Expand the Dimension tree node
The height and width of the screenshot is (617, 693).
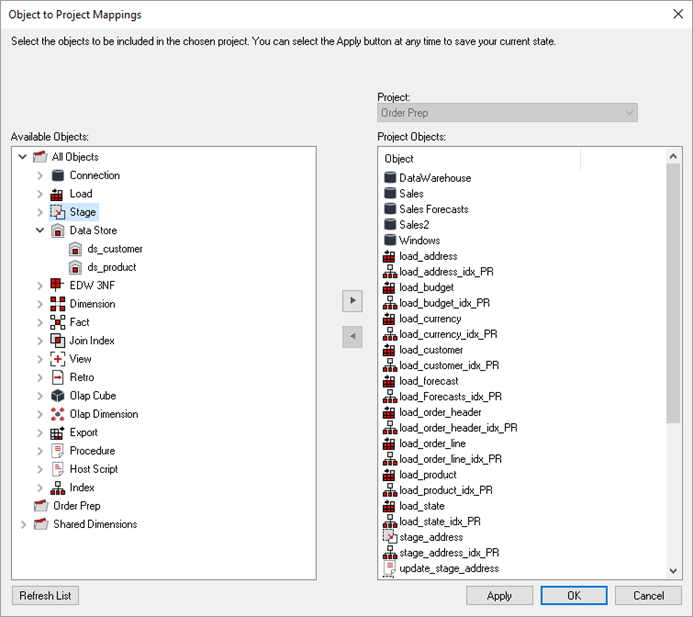pyautogui.click(x=41, y=304)
